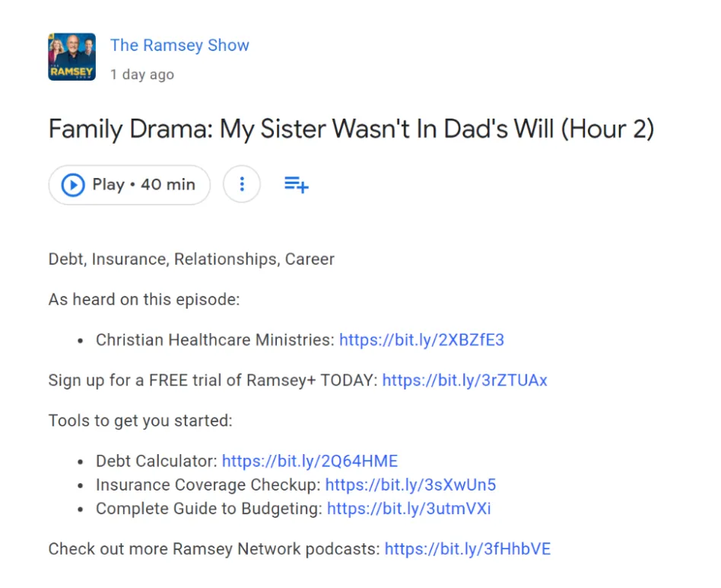Add episode to queue with playlist-plus icon
Image resolution: width=721 pixels, height=588 pixels.
[296, 185]
